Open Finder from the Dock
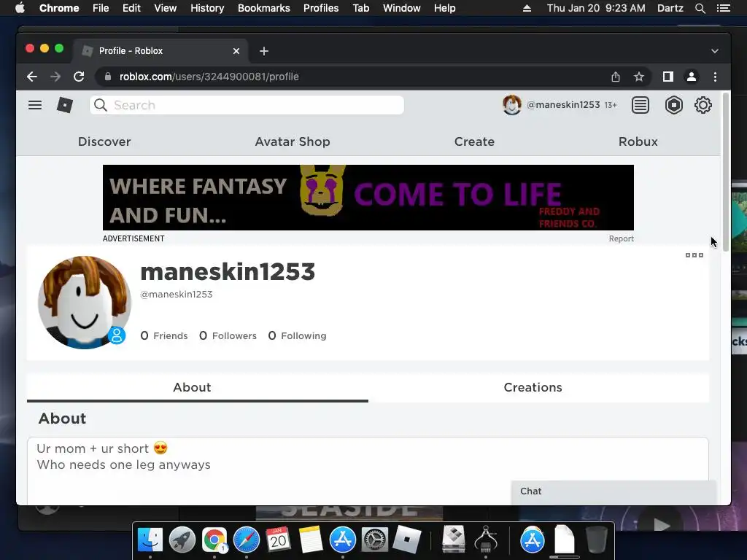747x560 pixels. [x=150, y=540]
